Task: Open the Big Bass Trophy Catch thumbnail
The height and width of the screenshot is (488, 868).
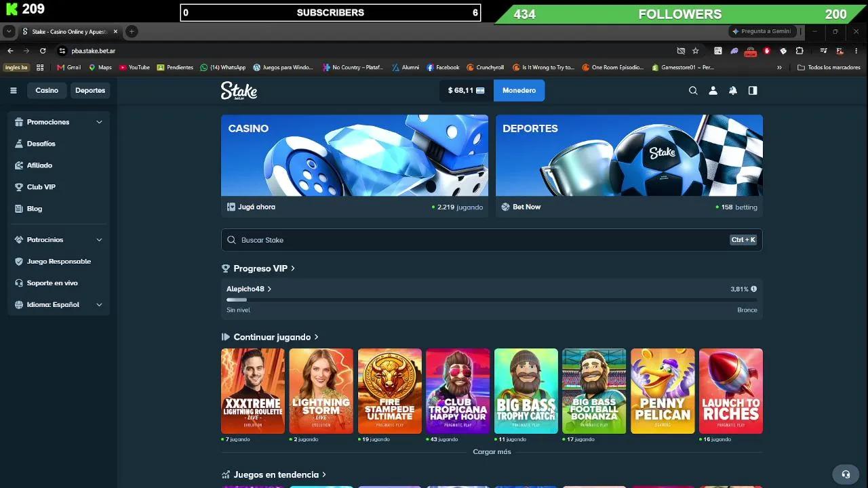Action: coord(526,391)
